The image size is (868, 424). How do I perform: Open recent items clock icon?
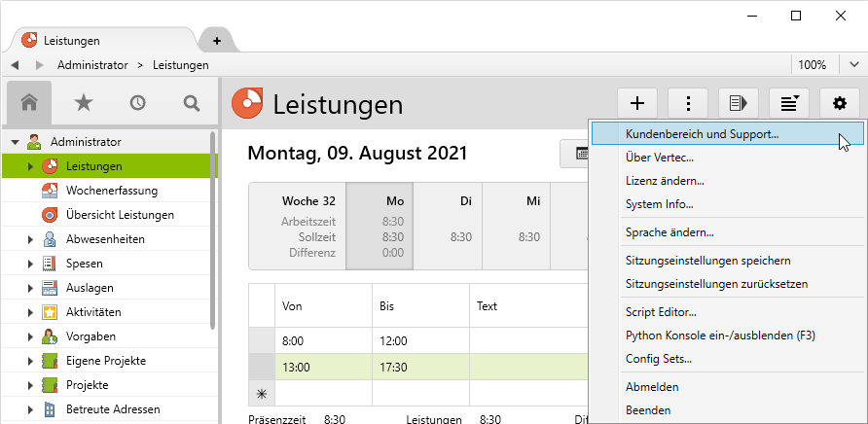coord(137,102)
